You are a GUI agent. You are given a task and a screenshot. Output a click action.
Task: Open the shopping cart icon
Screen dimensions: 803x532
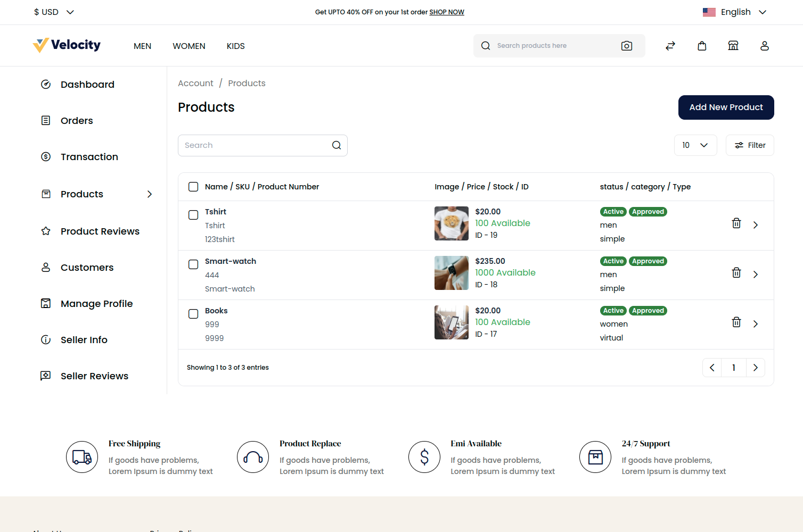point(702,46)
